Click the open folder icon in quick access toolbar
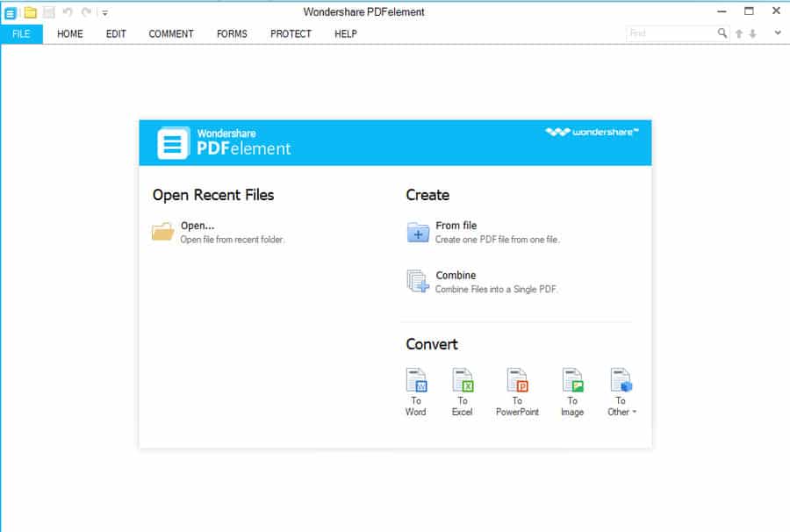The image size is (790, 532). (30, 12)
